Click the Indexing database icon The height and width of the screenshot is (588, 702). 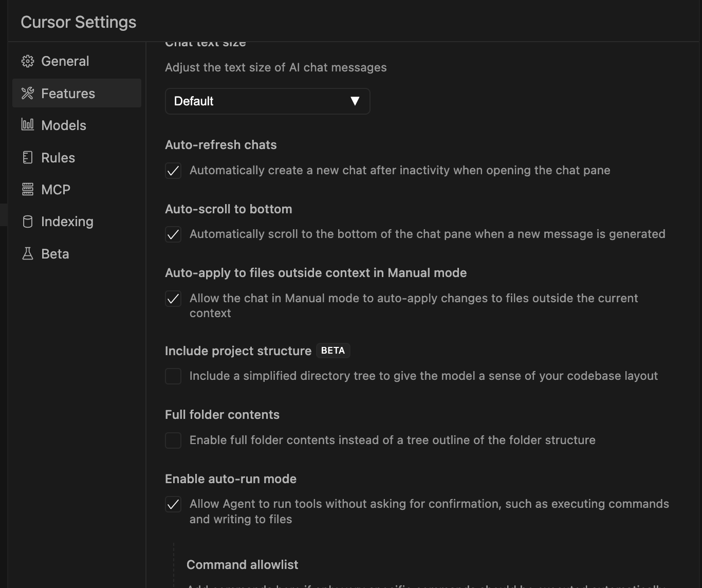[28, 222]
